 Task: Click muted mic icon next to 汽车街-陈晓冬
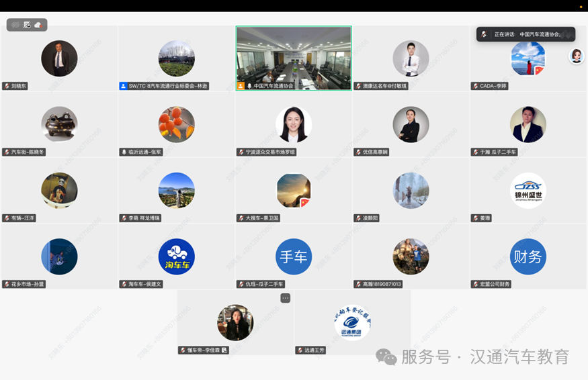click(x=7, y=152)
